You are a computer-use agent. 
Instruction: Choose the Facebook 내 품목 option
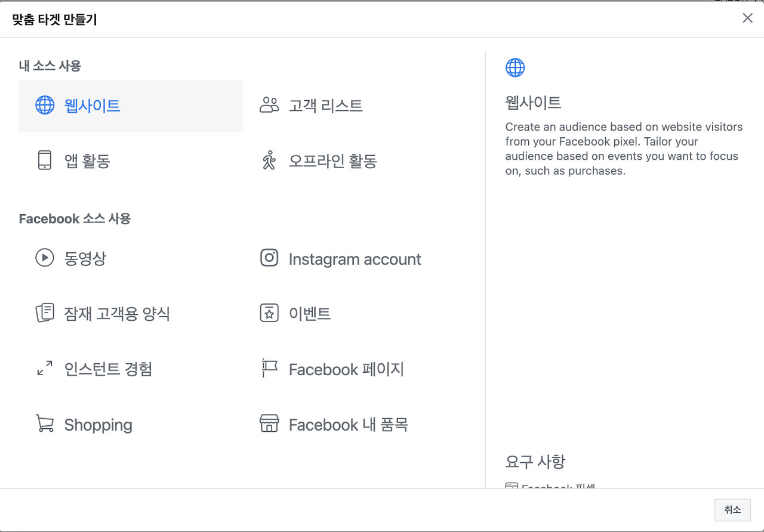[356, 425]
